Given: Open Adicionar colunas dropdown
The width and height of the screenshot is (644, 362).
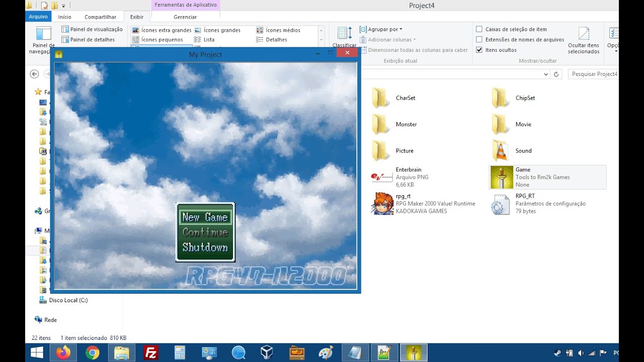Looking at the screenshot, I should pos(388,40).
